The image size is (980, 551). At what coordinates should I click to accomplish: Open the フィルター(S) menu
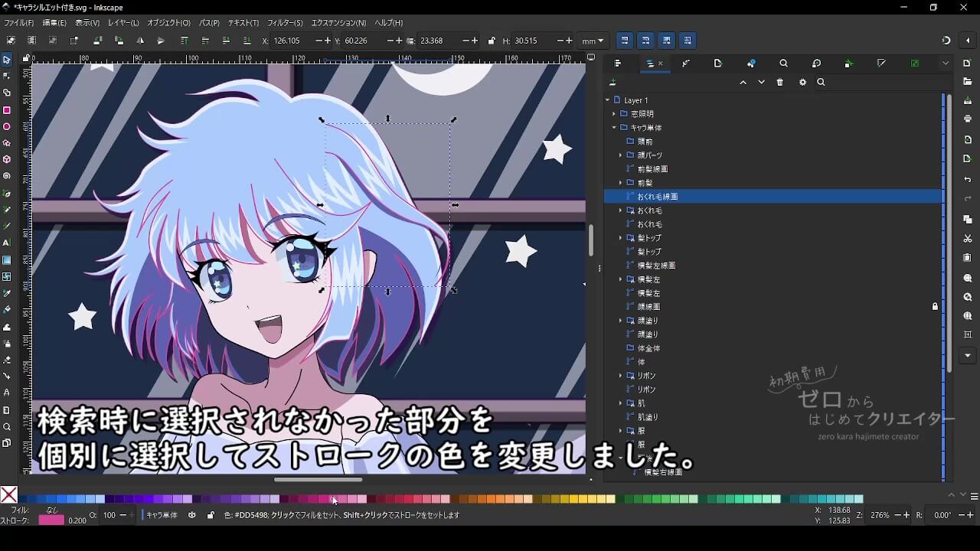(285, 23)
